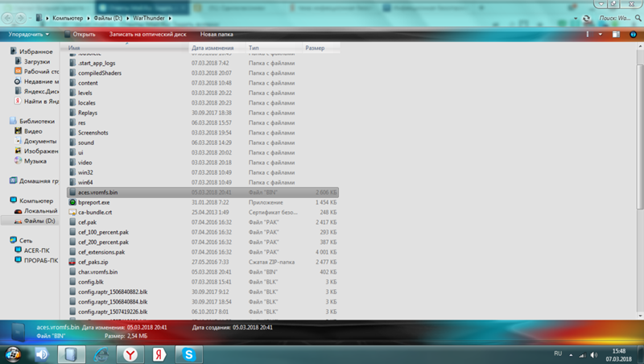Go back with the navigation arrow
Viewport: 644px width, 364px height.
tap(7, 18)
